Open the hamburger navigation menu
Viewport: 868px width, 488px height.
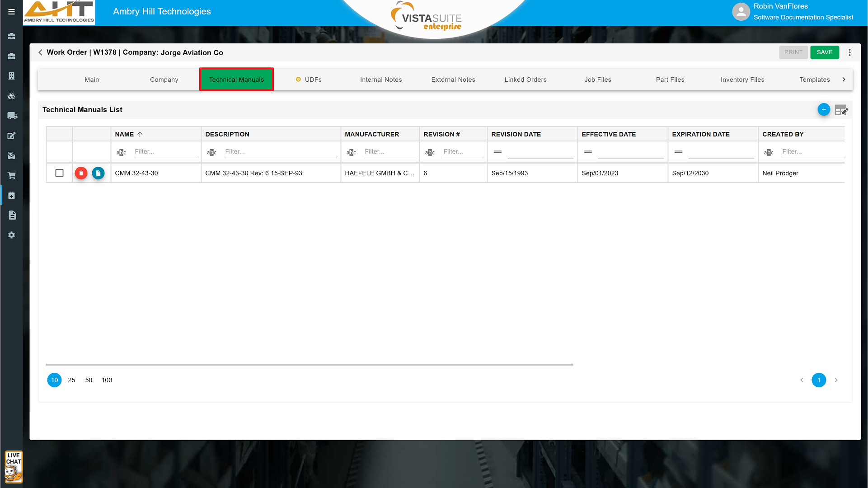coord(11,12)
